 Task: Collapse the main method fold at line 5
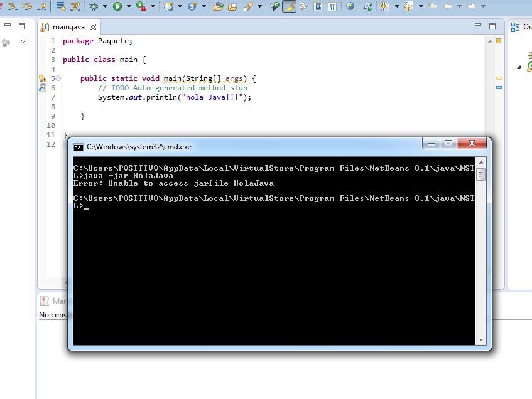pyautogui.click(x=58, y=78)
